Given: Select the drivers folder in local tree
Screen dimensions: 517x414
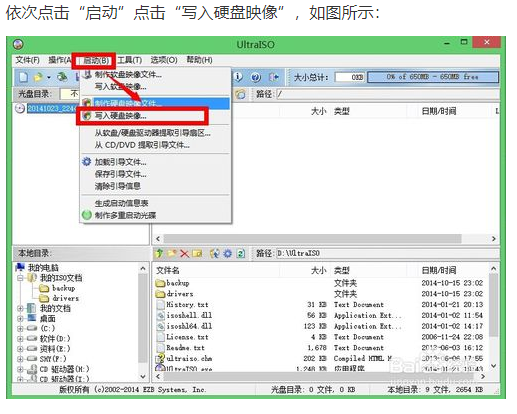Looking at the screenshot, I should [x=59, y=298].
